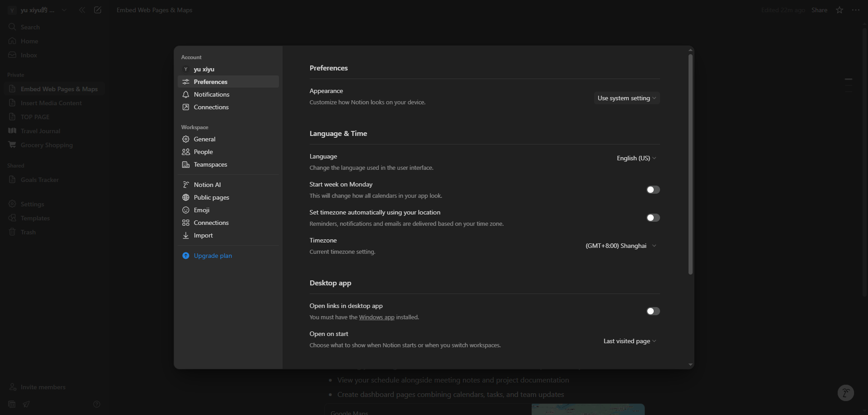Click the Upgrade plan arrow icon

pos(186,256)
